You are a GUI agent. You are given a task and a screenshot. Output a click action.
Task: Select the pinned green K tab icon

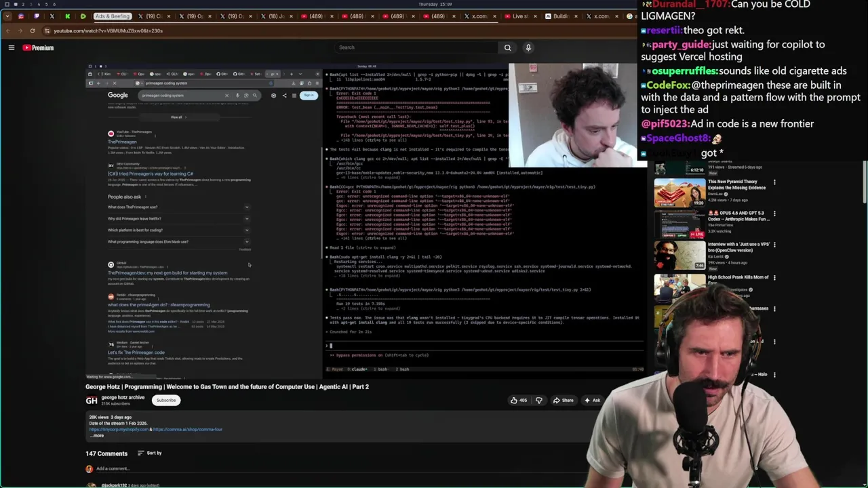67,16
